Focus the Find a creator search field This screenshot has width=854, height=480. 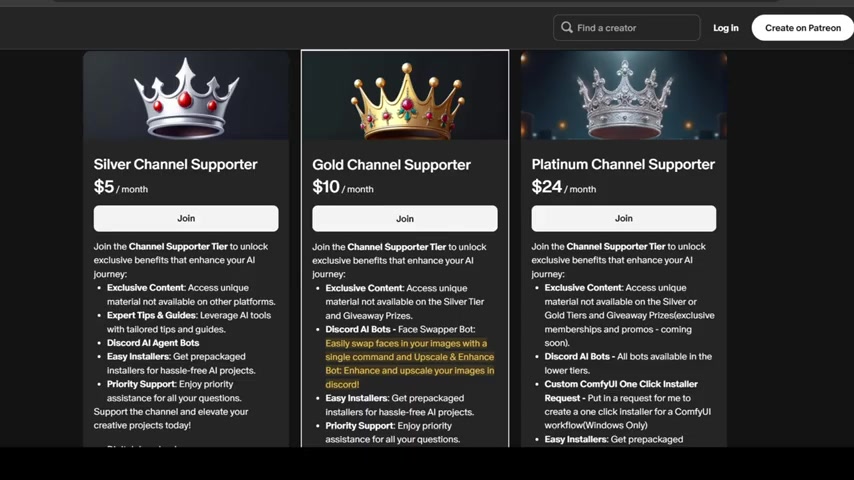[x=626, y=28]
